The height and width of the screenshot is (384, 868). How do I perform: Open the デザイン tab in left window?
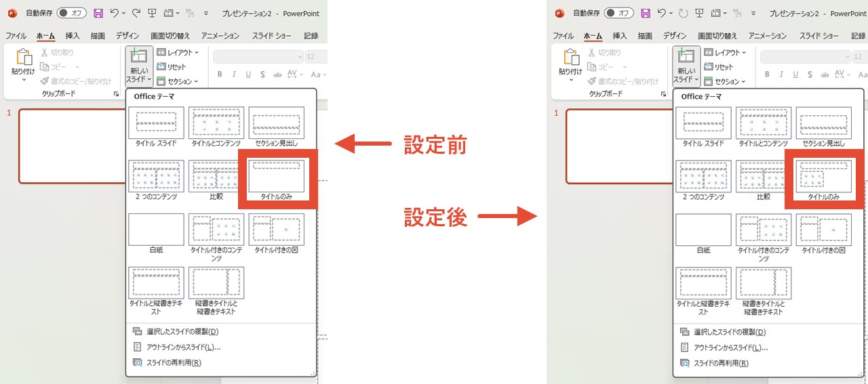(127, 36)
